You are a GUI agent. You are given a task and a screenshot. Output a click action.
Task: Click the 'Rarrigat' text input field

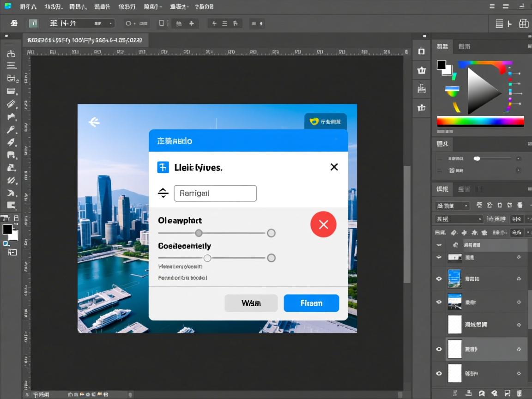tap(215, 193)
